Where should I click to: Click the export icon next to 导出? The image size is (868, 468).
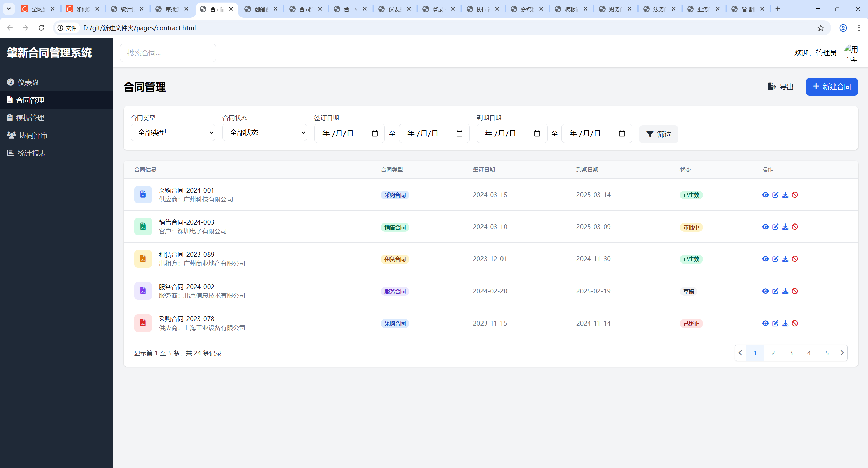pyautogui.click(x=772, y=86)
